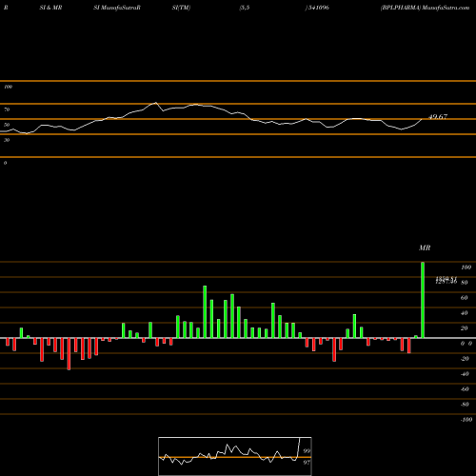This screenshot has width=476, height=476.
Task: Click the -60 label on MR axis
Action: pyautogui.click(x=465, y=389)
